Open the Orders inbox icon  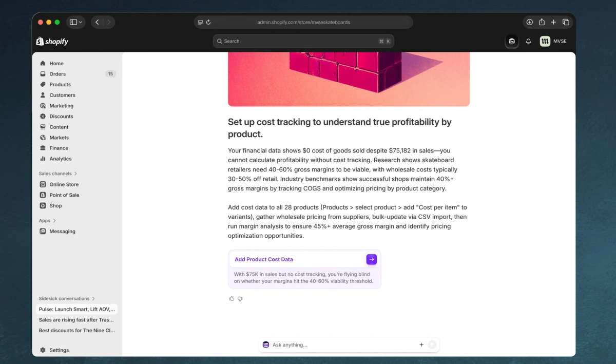(43, 74)
